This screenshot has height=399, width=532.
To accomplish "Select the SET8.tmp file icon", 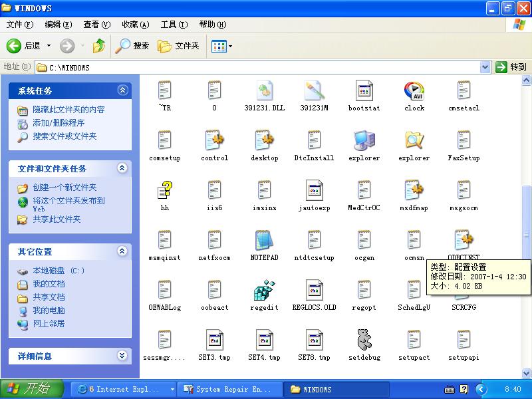I will [x=314, y=339].
